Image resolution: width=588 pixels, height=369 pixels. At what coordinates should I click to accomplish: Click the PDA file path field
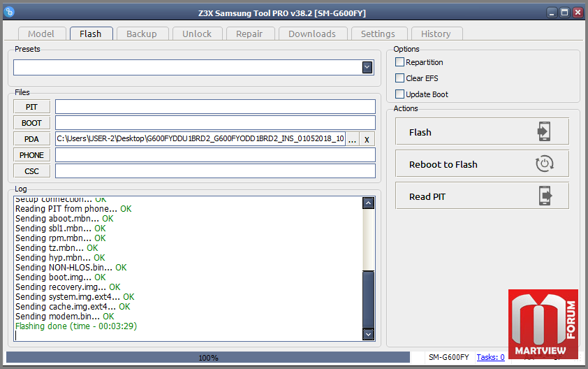200,139
